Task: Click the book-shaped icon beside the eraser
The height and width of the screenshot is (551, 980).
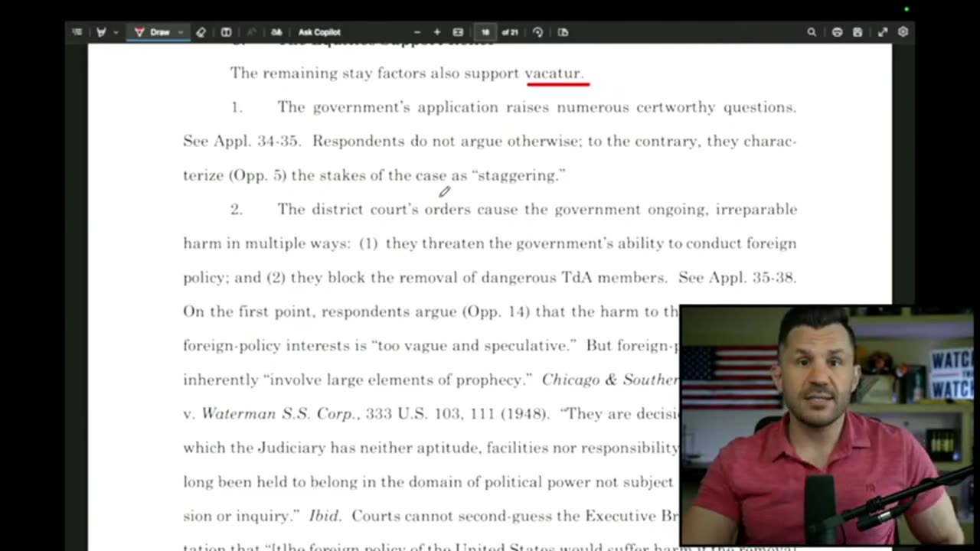Action: pos(226,32)
